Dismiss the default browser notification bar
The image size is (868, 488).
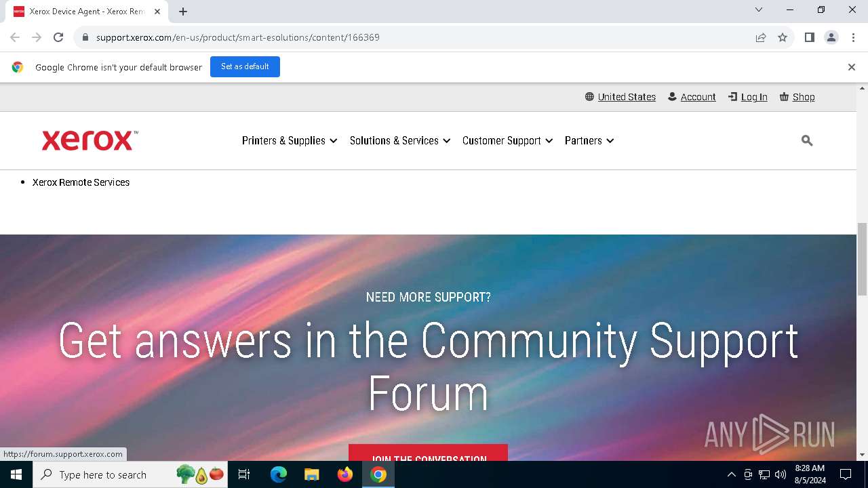tap(852, 67)
